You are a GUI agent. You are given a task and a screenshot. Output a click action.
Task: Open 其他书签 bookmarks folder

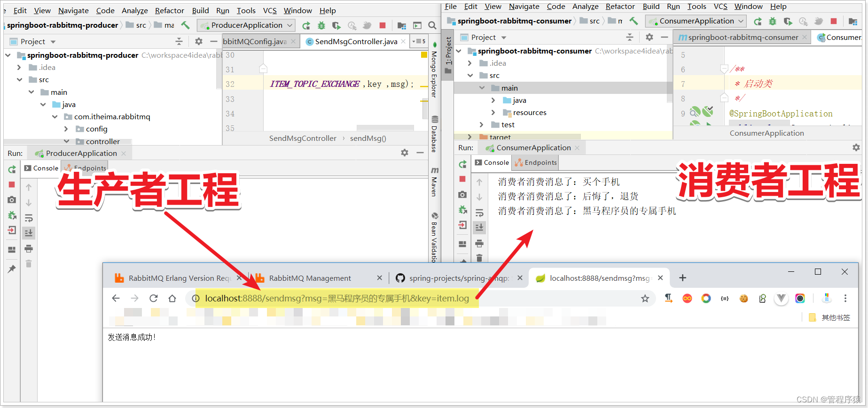(830, 317)
